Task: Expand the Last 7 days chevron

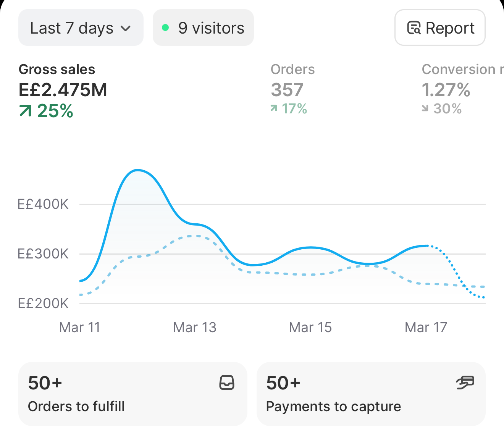Action: (126, 29)
